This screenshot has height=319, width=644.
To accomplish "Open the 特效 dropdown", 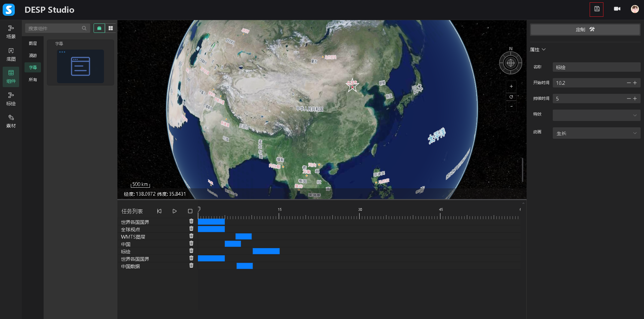I will [x=596, y=115].
